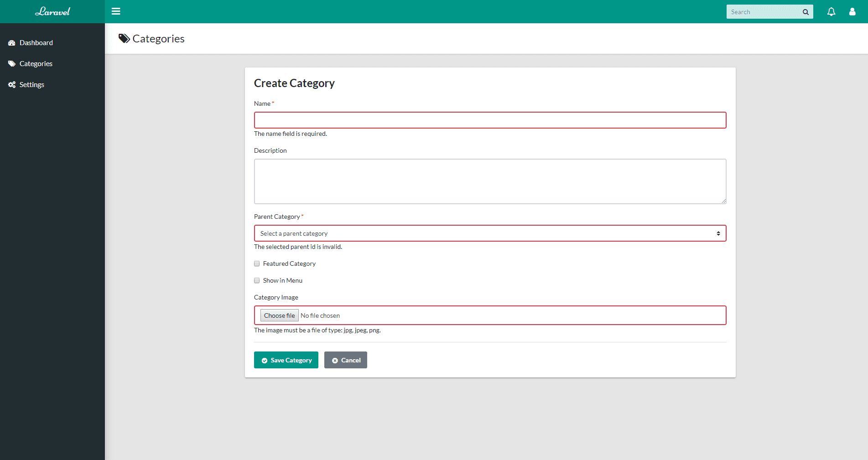
Task: Toggle Featured Category off after enabling
Action: coord(257,264)
